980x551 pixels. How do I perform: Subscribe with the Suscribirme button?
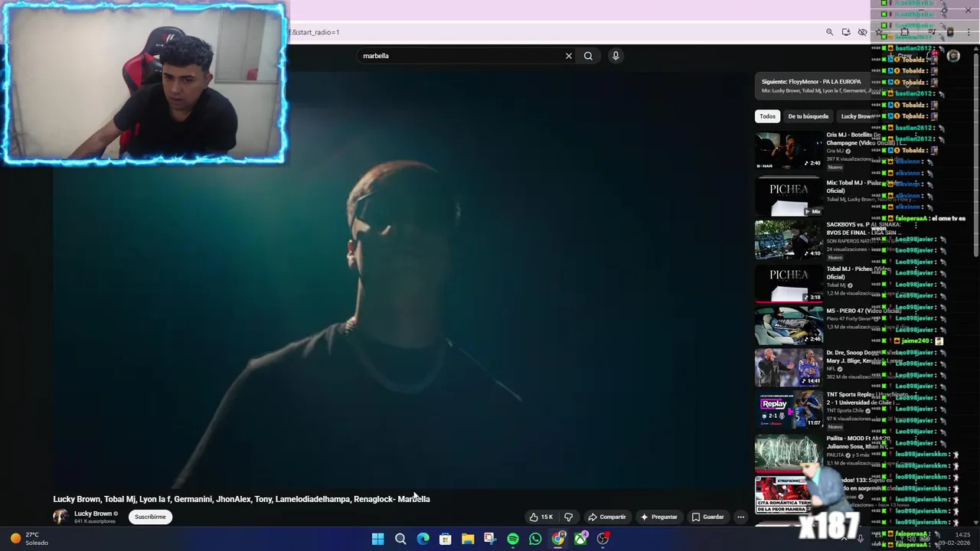click(x=150, y=517)
